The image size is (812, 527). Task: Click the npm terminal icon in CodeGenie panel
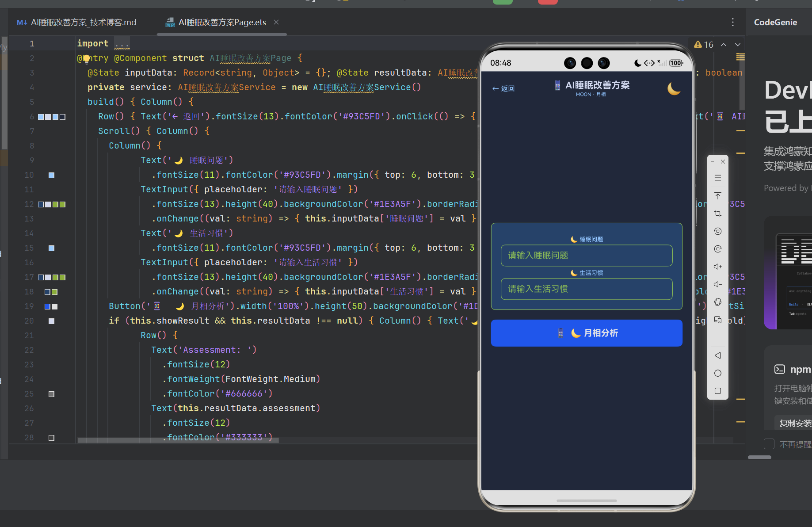tap(780, 369)
